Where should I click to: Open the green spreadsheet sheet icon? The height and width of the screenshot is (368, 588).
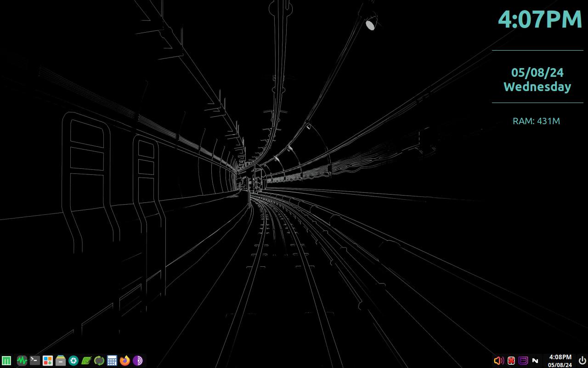point(86,361)
